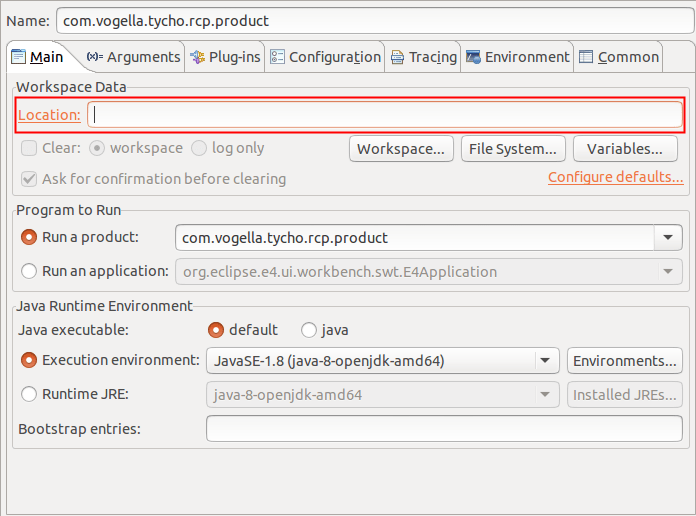Open the Common tab
This screenshot has height=516, width=696.
(x=619, y=57)
